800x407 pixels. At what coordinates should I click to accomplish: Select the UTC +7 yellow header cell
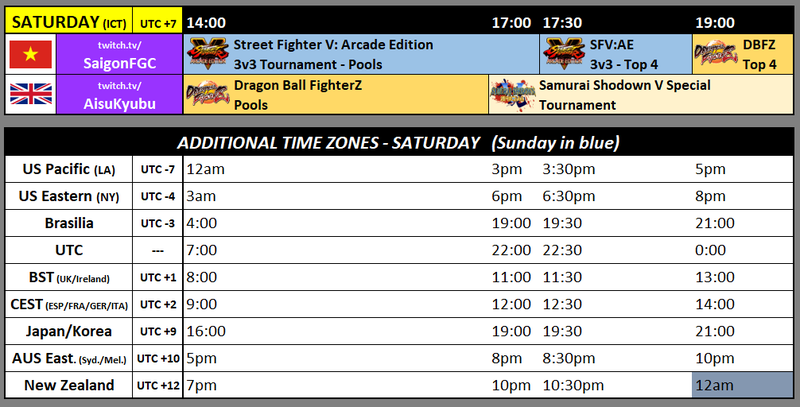coord(158,21)
